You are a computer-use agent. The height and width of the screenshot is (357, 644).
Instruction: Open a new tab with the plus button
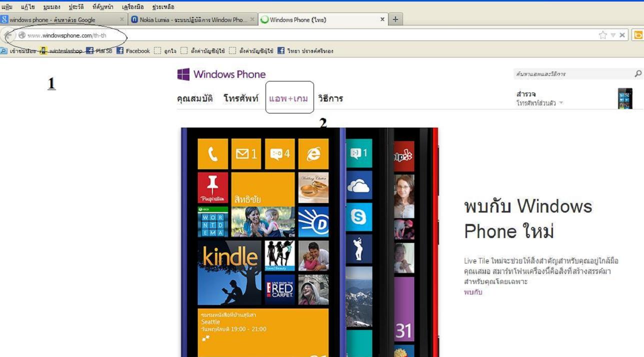[x=395, y=19]
